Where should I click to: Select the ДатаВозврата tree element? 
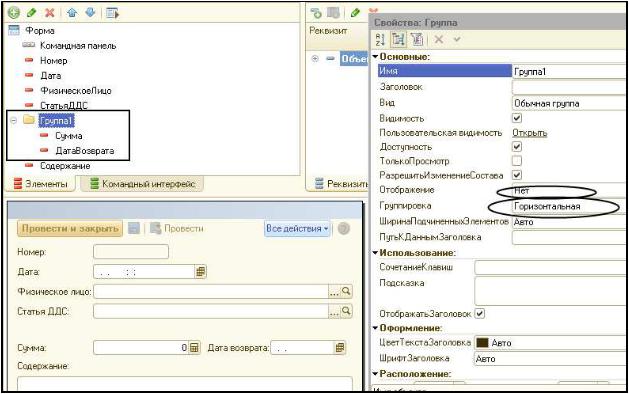coord(85,151)
